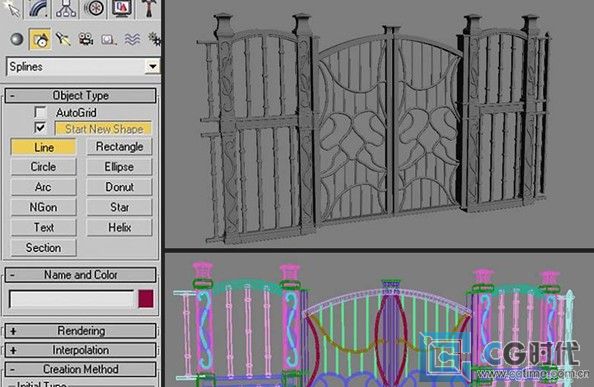Enable the AutoGrid checkbox
This screenshot has width=594, height=387.
(x=40, y=112)
